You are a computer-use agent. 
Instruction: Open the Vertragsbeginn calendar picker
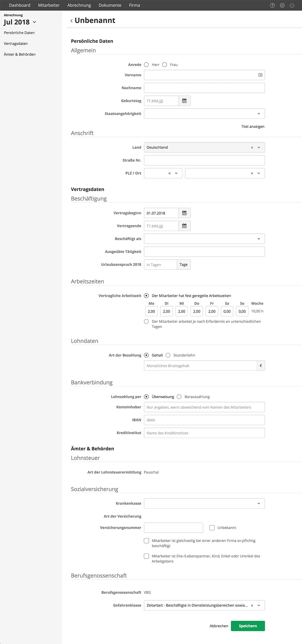[184, 213]
